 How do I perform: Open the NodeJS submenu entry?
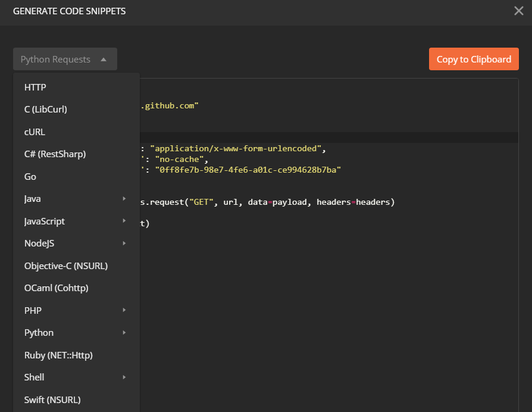tap(76, 244)
